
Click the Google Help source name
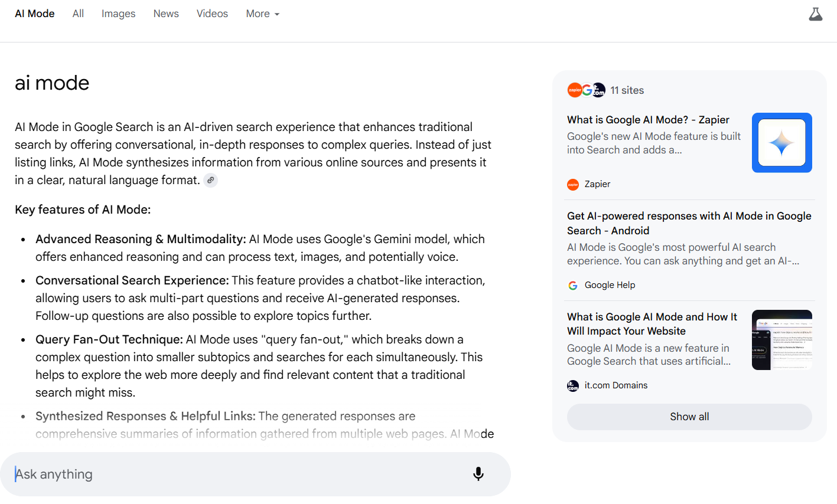pyautogui.click(x=610, y=285)
